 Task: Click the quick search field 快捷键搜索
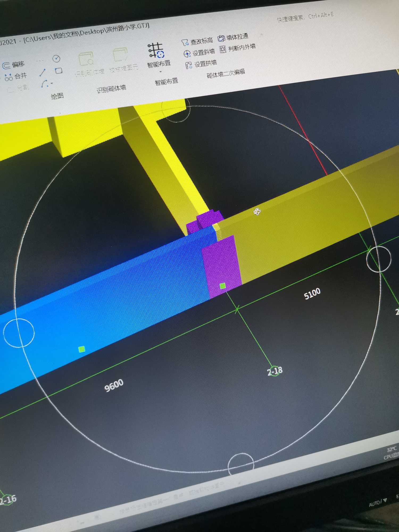(305, 17)
